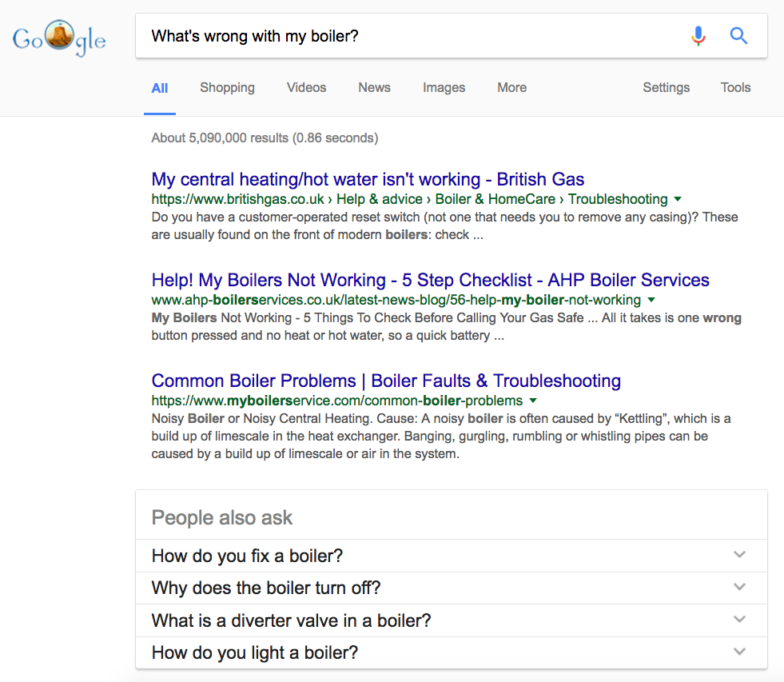
Task: Open the AHP Boiler Services checklist link
Action: click(x=430, y=280)
